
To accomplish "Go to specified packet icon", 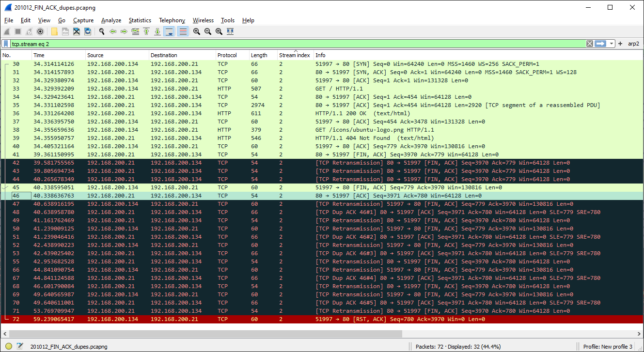I will (135, 31).
